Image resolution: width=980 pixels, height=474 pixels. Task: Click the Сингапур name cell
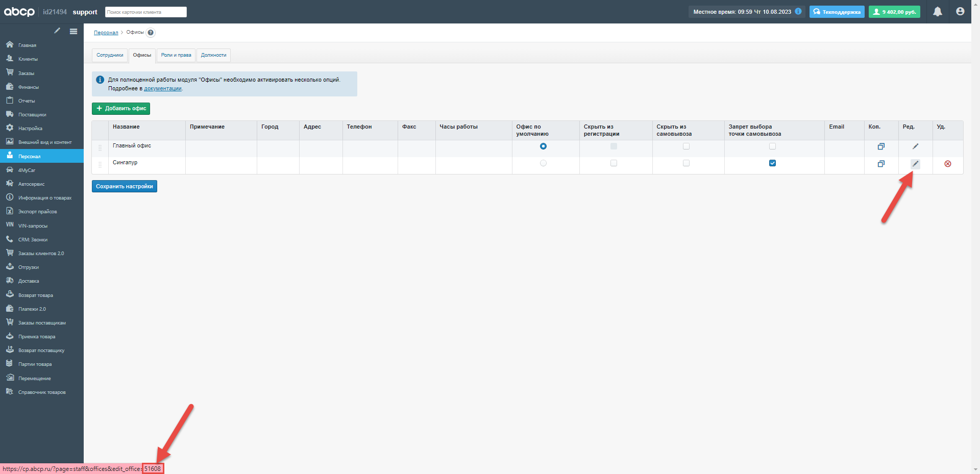[147, 165]
